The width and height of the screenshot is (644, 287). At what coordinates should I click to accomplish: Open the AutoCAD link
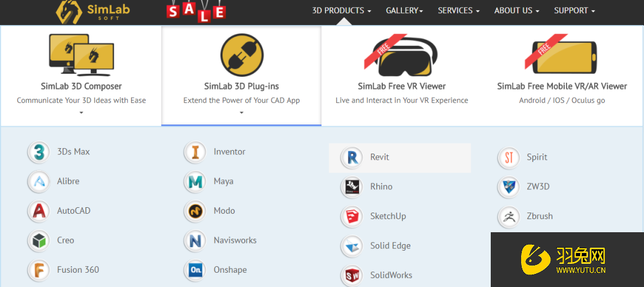tap(74, 211)
